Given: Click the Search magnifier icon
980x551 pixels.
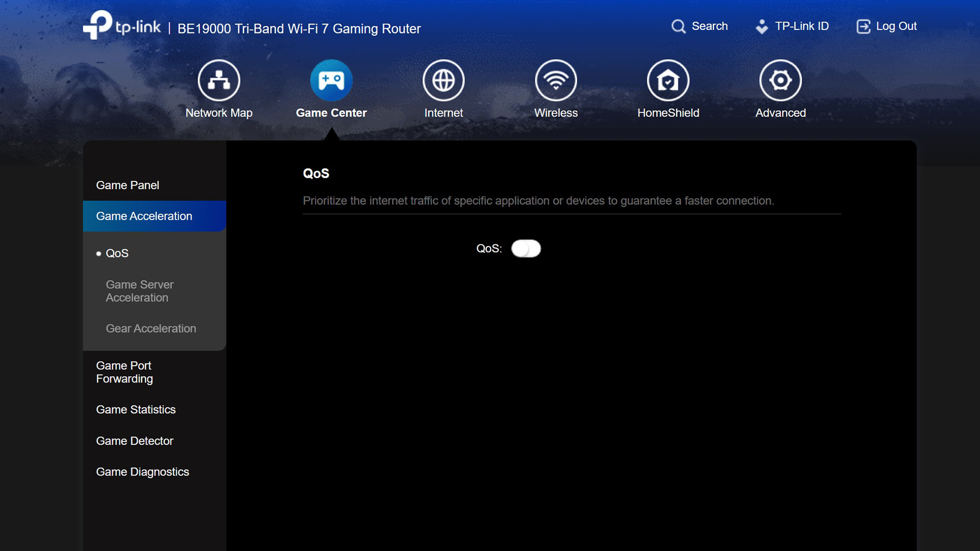Looking at the screenshot, I should pyautogui.click(x=678, y=26).
